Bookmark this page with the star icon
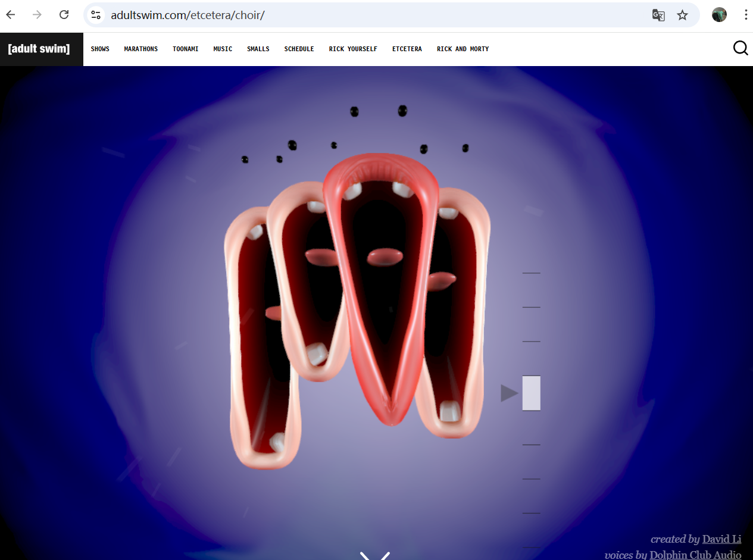753x560 pixels. [682, 15]
